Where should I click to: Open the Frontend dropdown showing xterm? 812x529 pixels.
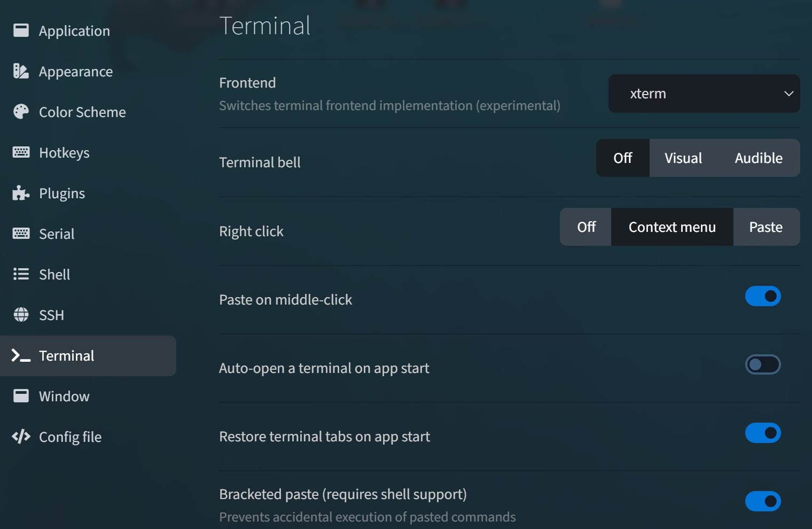click(704, 94)
